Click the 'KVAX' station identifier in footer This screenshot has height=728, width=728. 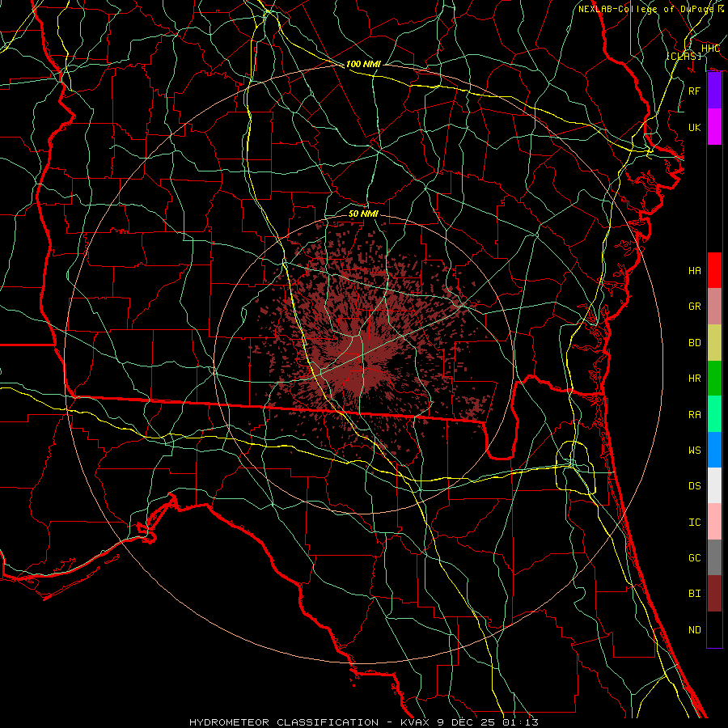(416, 722)
